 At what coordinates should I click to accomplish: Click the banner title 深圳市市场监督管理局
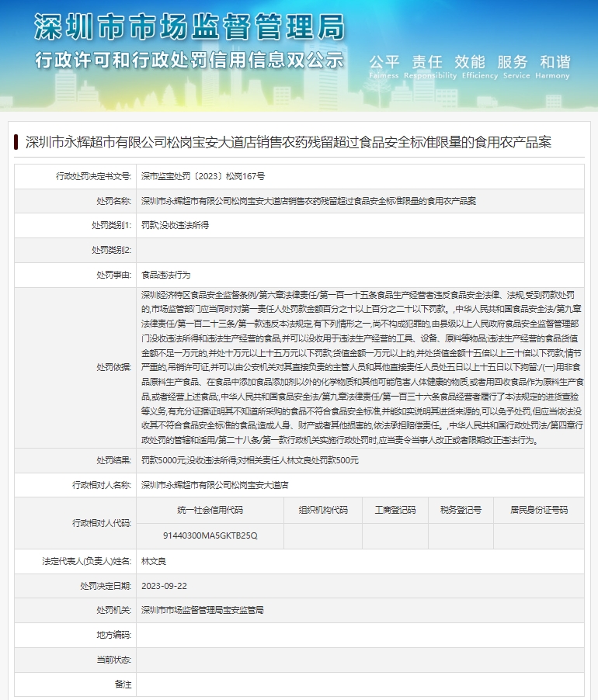tap(189, 27)
